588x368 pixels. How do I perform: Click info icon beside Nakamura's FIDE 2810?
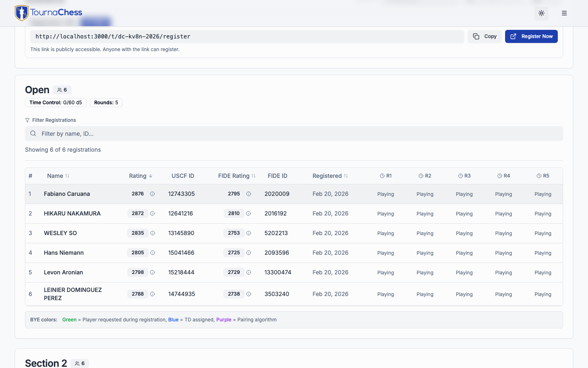point(248,213)
